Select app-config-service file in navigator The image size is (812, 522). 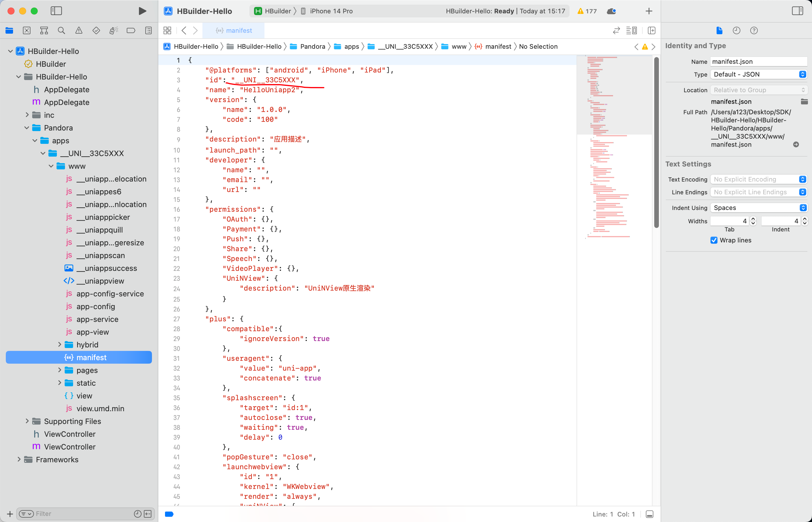(110, 294)
